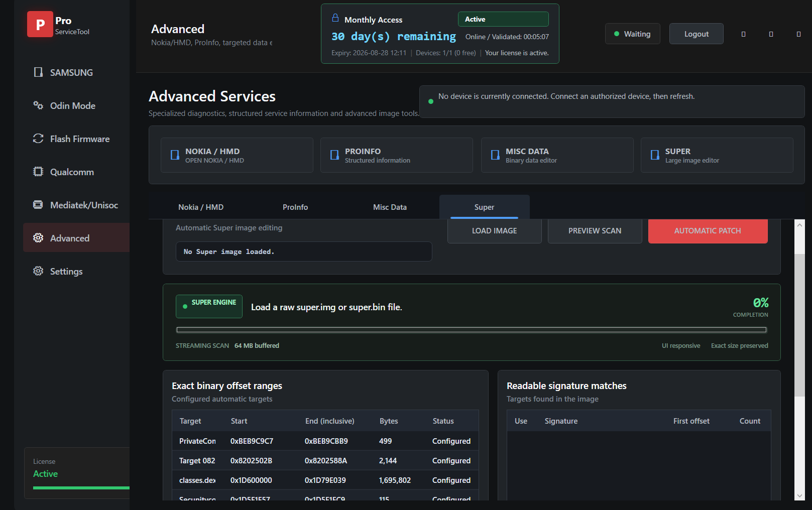This screenshot has height=510, width=812.
Task: Open Odin Mode from sidebar
Action: click(x=76, y=105)
